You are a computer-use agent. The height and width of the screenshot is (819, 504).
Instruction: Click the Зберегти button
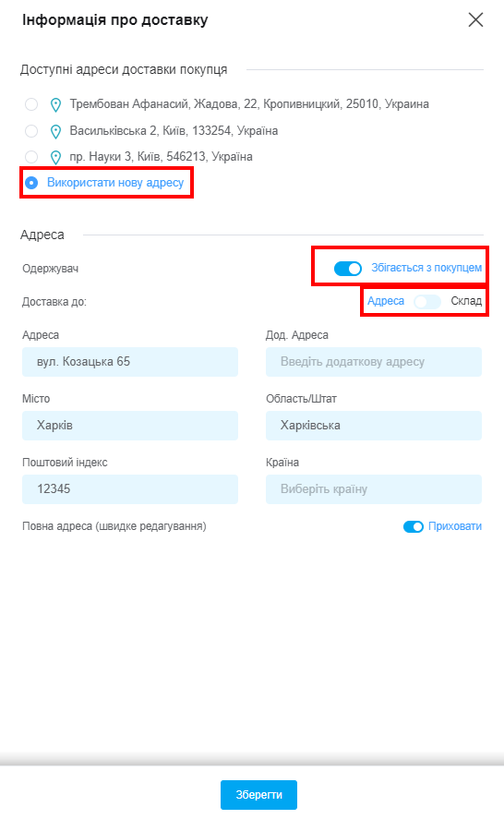pos(258,794)
